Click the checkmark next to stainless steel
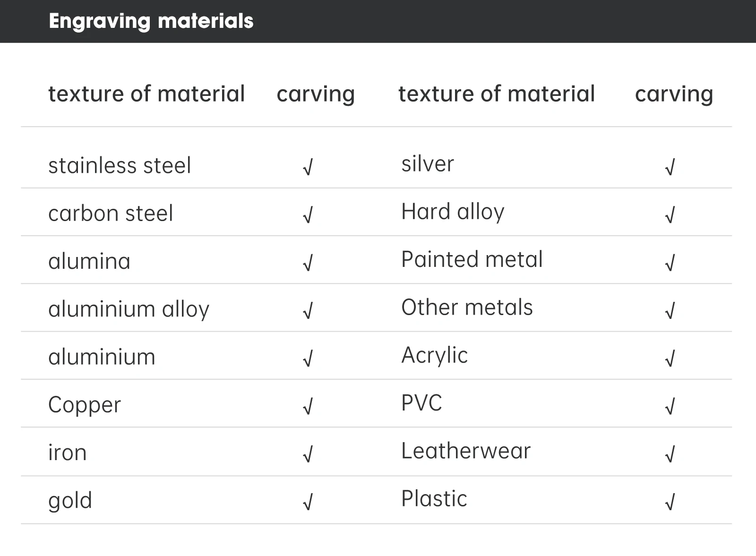Image resolution: width=756 pixels, height=556 pixels. [x=308, y=167]
